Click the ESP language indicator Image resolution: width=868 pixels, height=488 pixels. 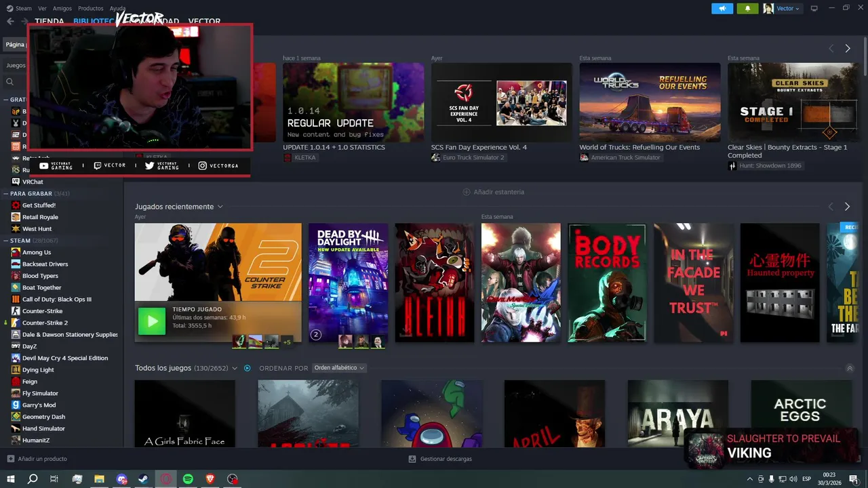click(806, 479)
